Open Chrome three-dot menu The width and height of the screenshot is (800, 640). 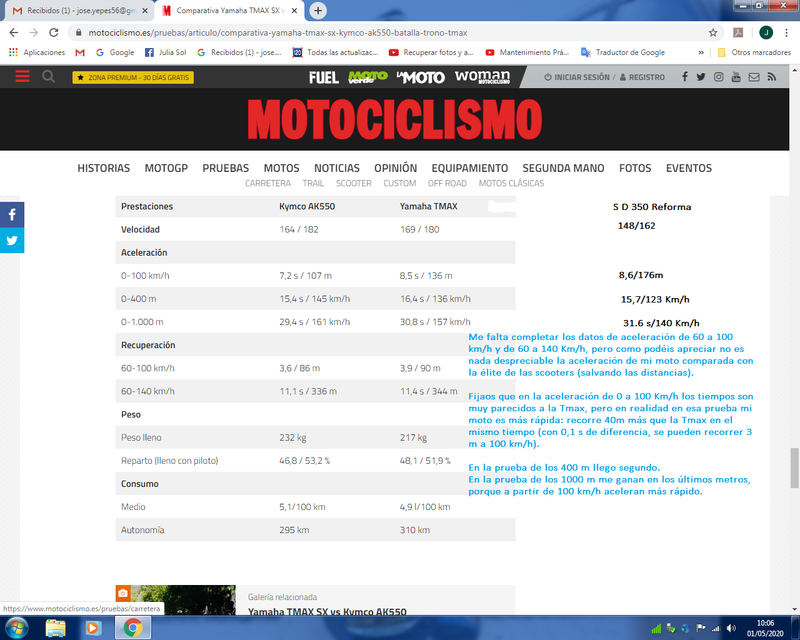coord(786,33)
